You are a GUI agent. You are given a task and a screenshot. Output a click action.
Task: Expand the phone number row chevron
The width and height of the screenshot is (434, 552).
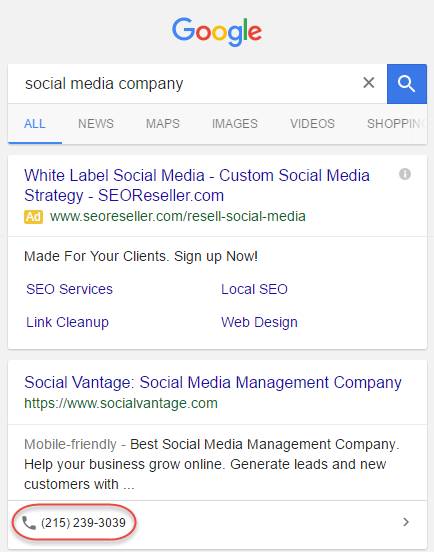pyautogui.click(x=406, y=522)
